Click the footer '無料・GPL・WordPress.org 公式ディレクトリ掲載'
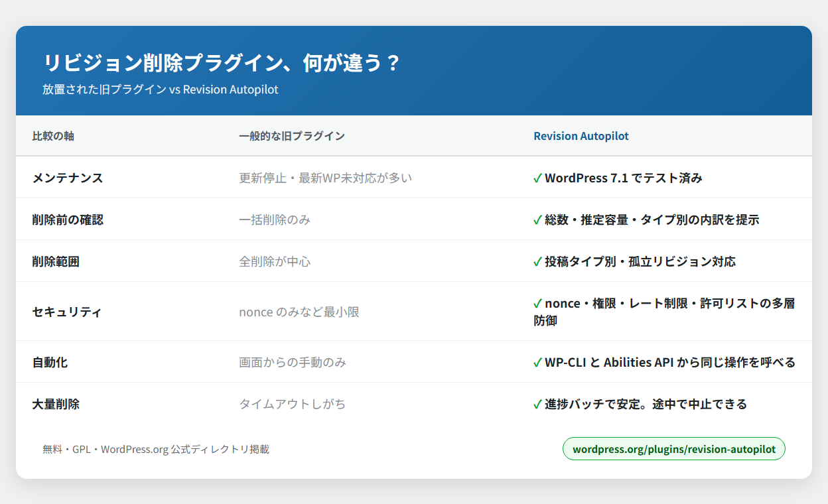 [x=156, y=449]
